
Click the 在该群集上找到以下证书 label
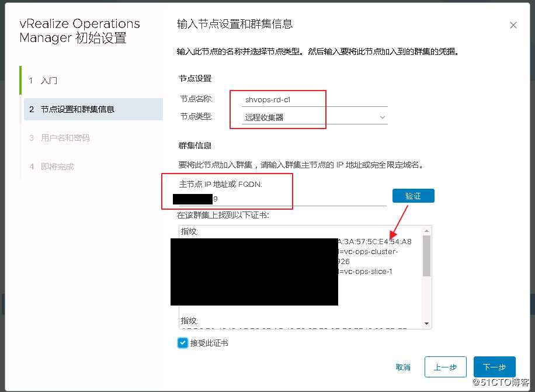click(x=223, y=215)
